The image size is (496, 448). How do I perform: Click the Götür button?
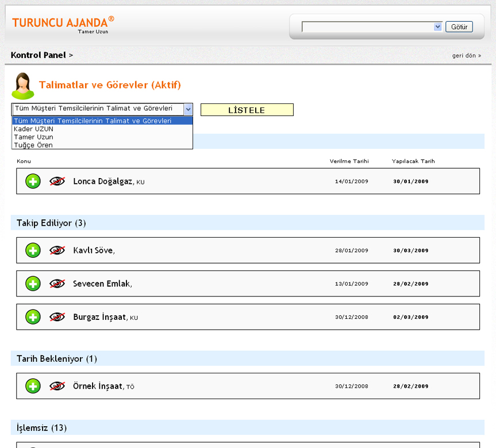click(x=459, y=27)
